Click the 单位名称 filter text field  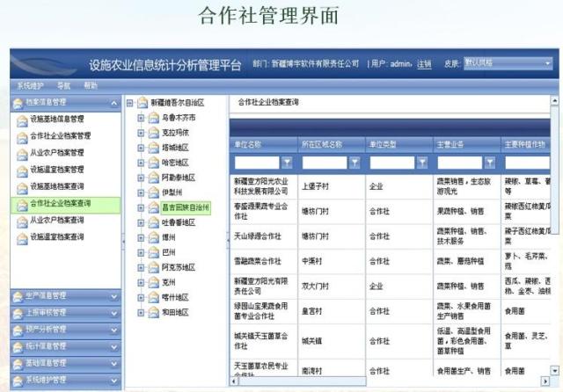tap(255, 163)
